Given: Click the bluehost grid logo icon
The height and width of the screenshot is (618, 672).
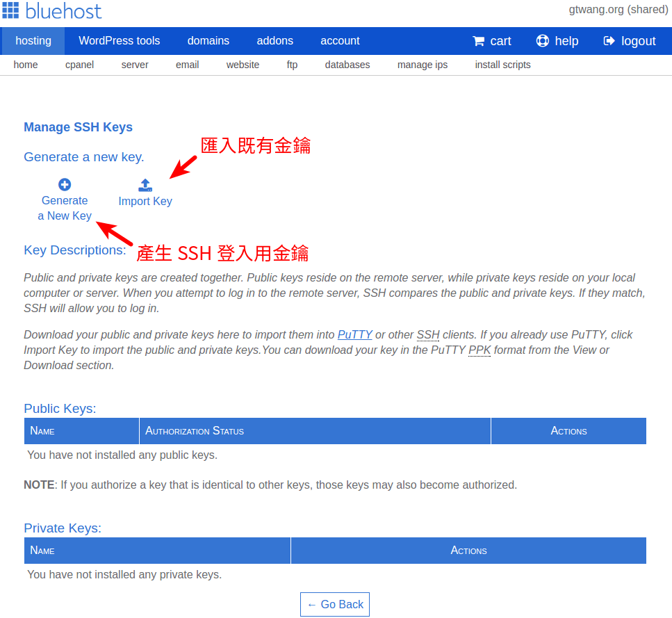Looking at the screenshot, I should tap(11, 11).
